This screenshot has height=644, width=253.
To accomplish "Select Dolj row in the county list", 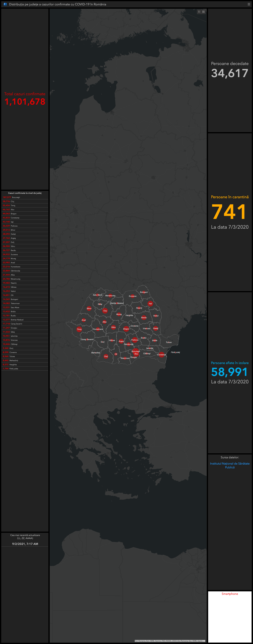I will (25, 242).
